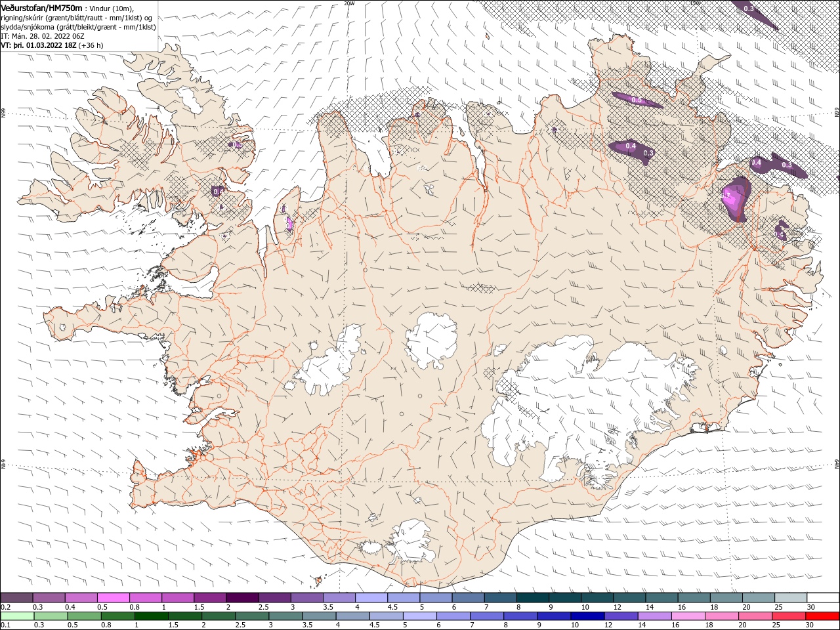Click lower legend swatch labeled 9
This screenshot has height=630, width=840.
pyautogui.click(x=553, y=616)
